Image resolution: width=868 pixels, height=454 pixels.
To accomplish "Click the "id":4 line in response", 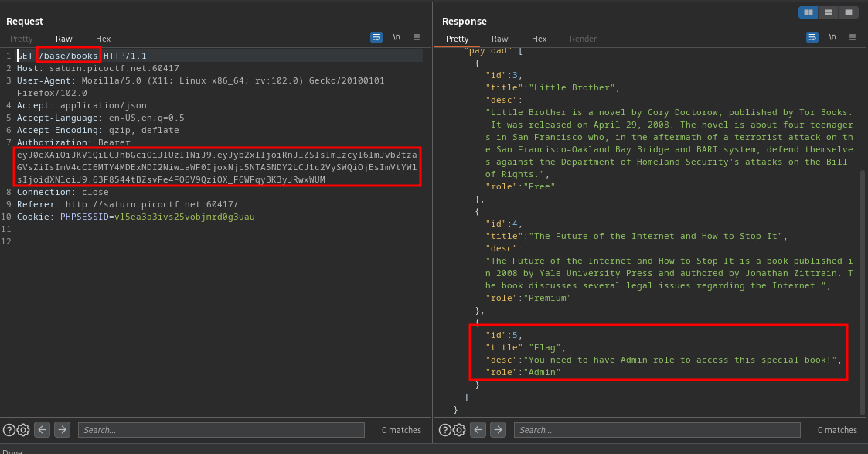I will click(504, 224).
